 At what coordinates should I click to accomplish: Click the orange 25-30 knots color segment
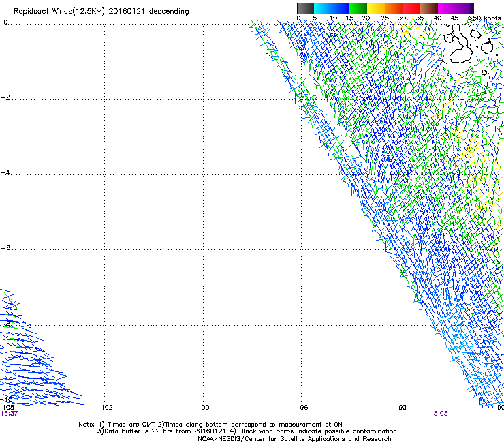[394, 8]
